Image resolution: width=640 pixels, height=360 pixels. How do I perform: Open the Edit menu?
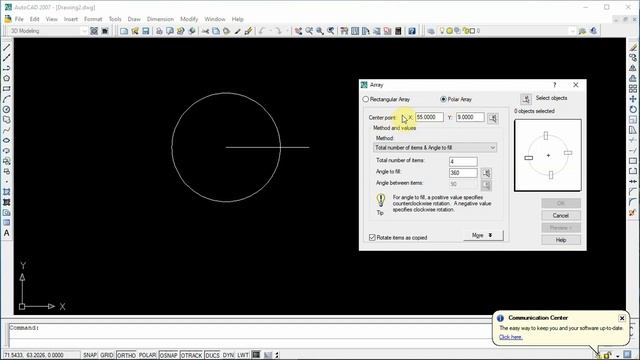click(x=35, y=19)
